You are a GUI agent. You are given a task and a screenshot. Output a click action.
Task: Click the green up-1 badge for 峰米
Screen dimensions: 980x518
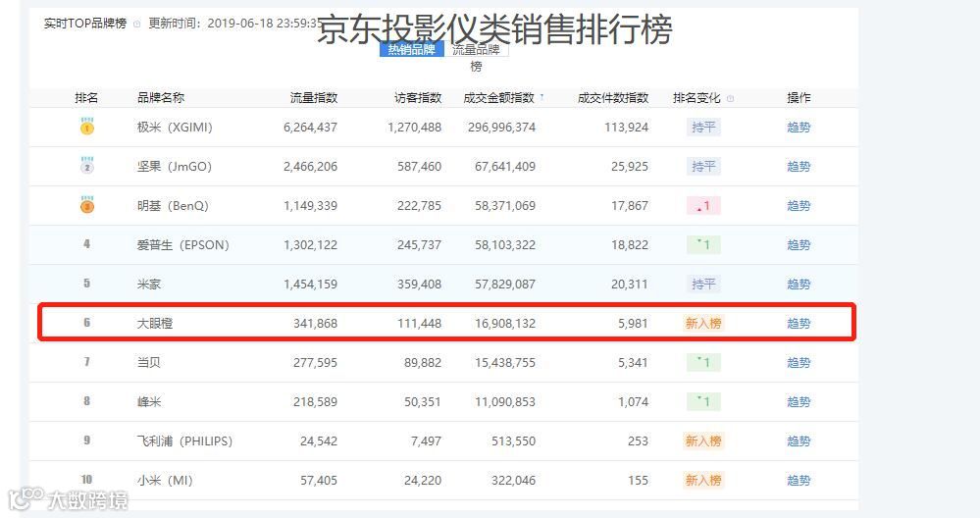pos(703,402)
